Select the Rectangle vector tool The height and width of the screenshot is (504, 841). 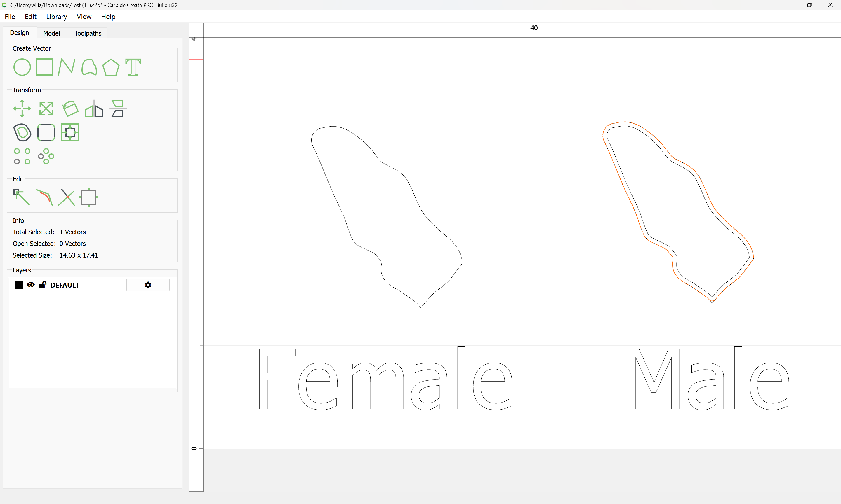click(x=44, y=67)
